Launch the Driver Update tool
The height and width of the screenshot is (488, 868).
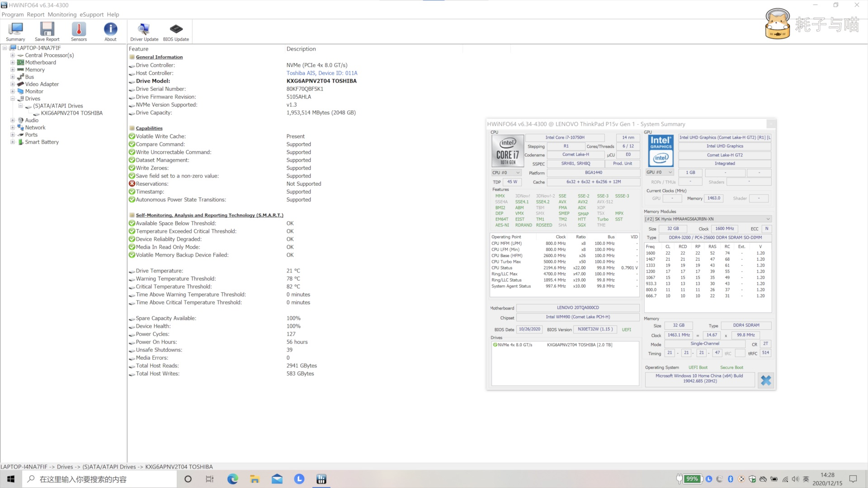144,32
